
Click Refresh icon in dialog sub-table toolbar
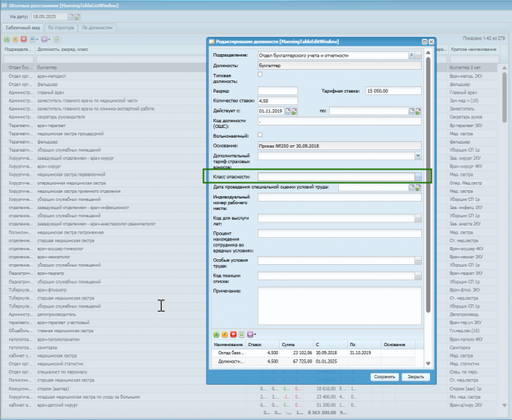click(241, 334)
